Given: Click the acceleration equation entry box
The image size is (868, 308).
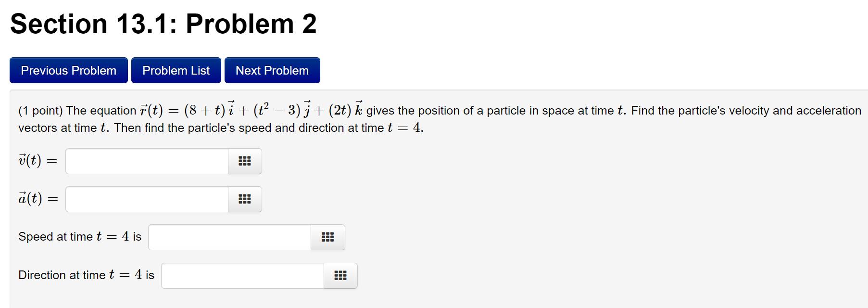Looking at the screenshot, I should [x=144, y=199].
